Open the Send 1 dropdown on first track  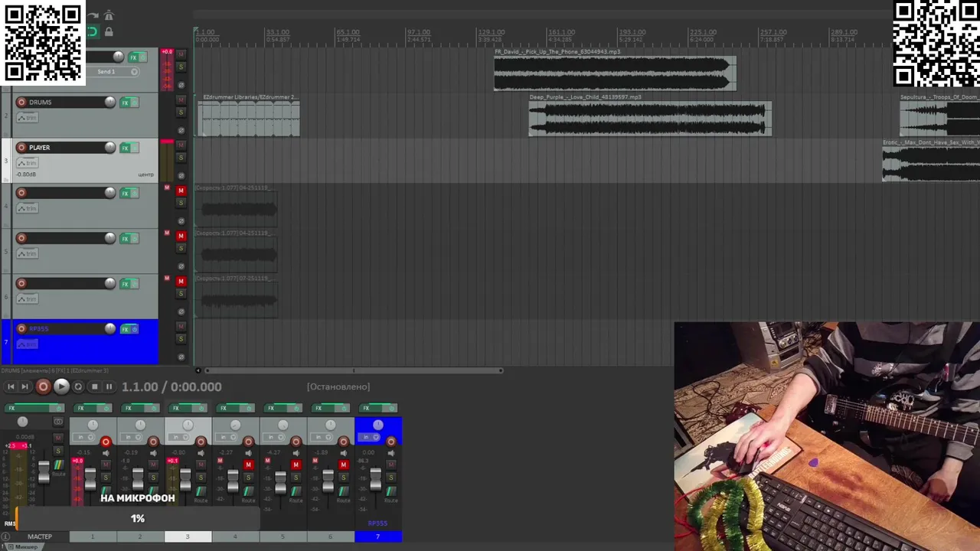pyautogui.click(x=112, y=72)
